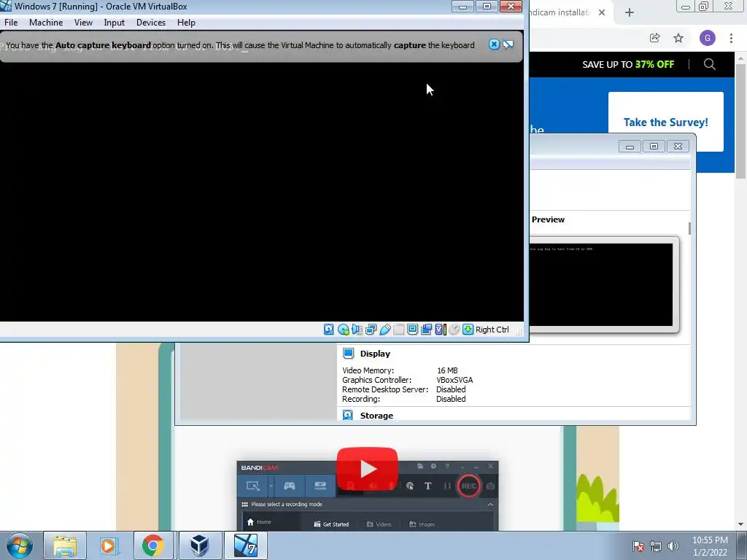The image size is (747, 560).
Task: Click the Bandicam pause icon
Action: pos(447,486)
